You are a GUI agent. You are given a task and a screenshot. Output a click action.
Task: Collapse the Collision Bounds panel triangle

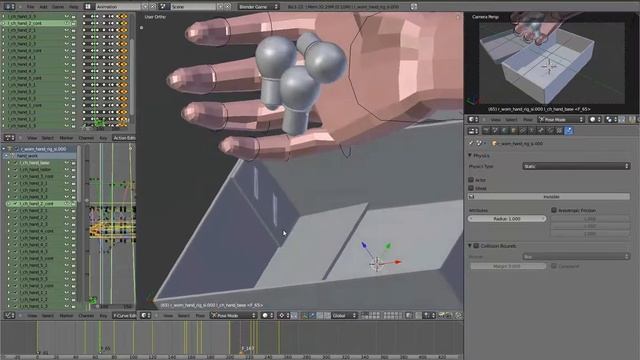click(x=470, y=246)
